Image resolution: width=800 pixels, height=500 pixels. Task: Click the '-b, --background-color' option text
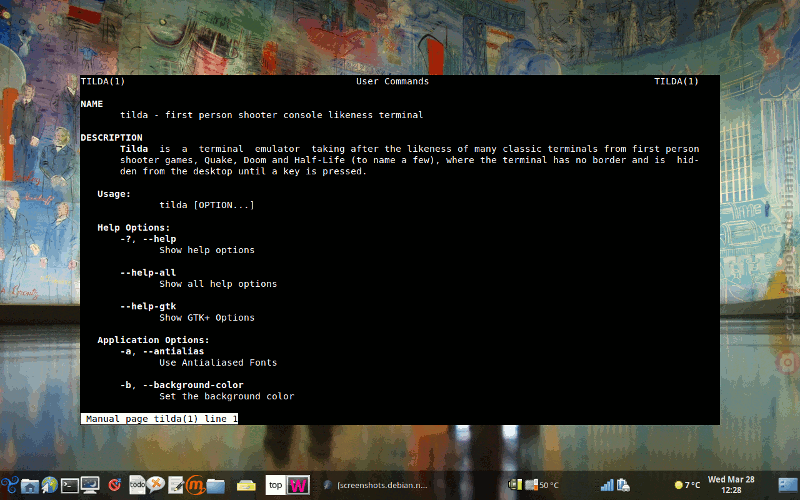click(182, 385)
